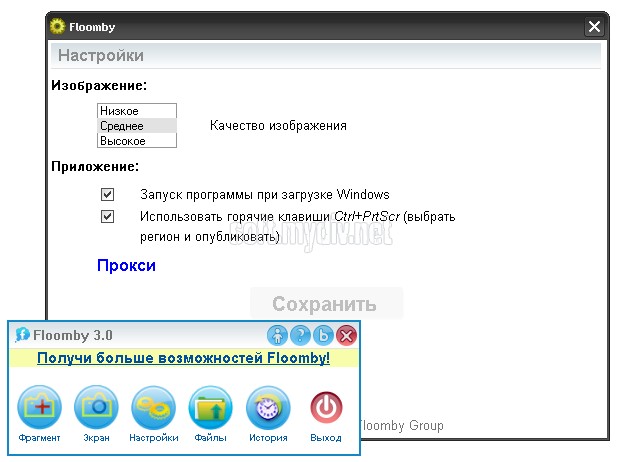
Task: Toggle the Ctrl+PrtScr hotkeys checkbox
Action: coord(107,216)
